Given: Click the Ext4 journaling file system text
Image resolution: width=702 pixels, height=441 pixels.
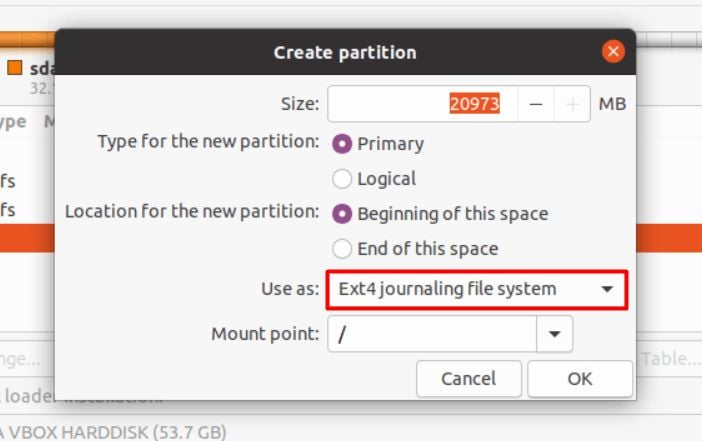Looking at the screenshot, I should (x=447, y=290).
